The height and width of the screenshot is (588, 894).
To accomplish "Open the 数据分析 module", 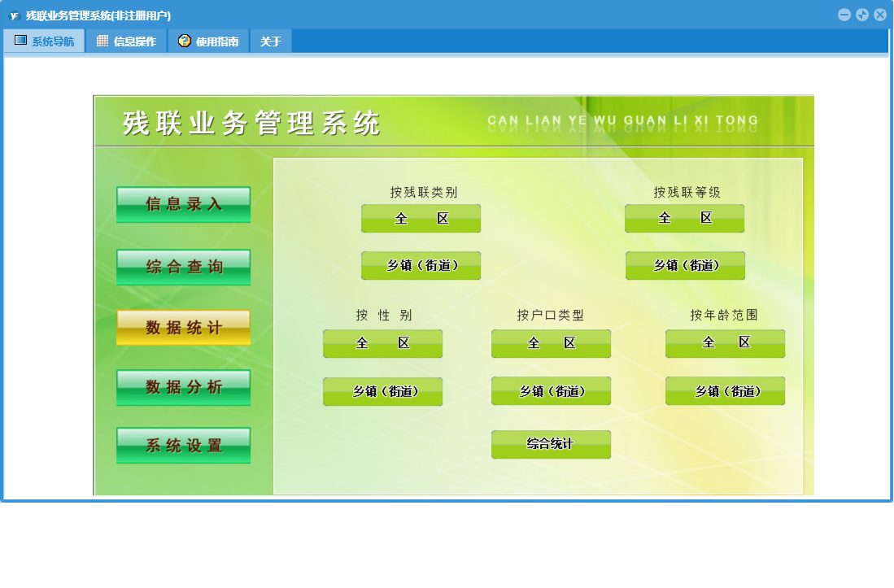I will click(184, 387).
